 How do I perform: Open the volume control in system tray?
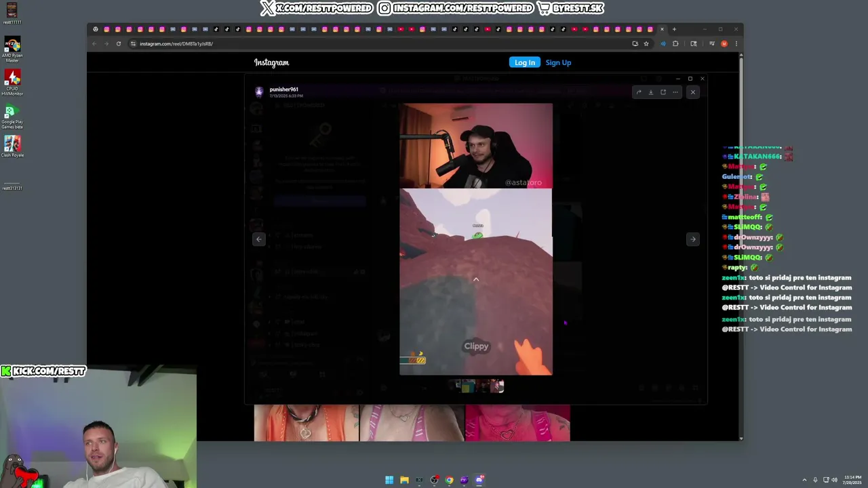[834, 480]
